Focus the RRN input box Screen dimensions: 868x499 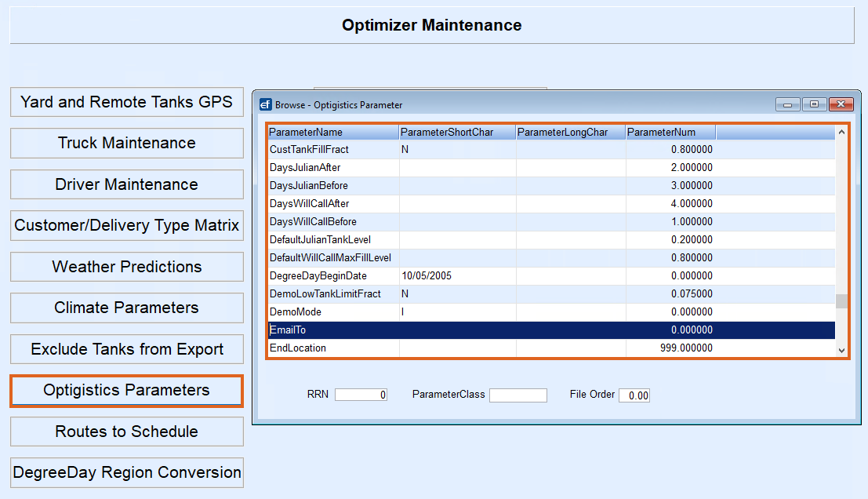click(x=361, y=395)
